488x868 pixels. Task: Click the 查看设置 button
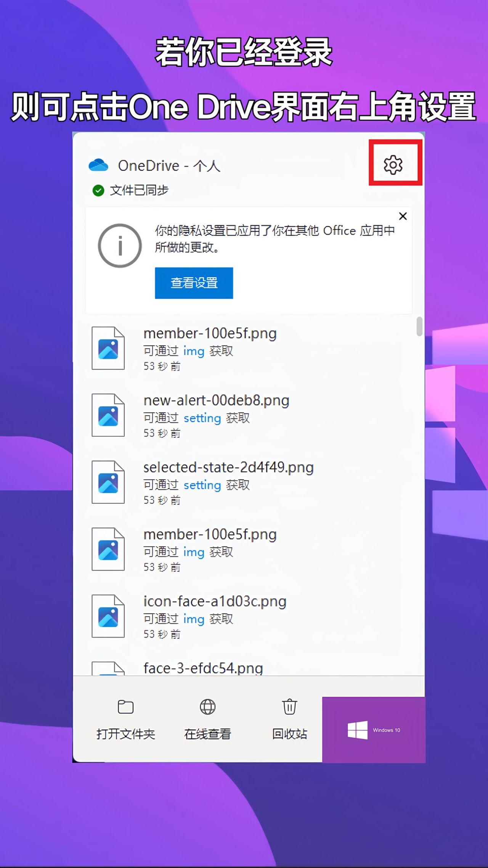[194, 283]
